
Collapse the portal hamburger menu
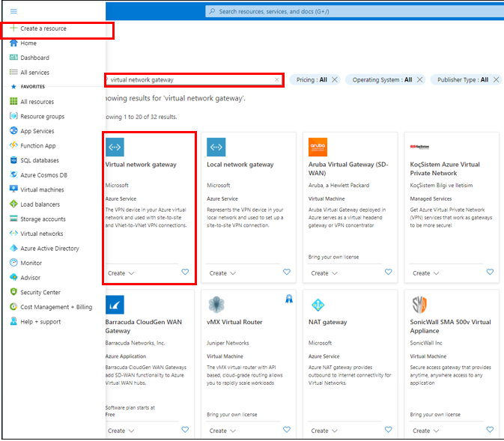[13, 11]
